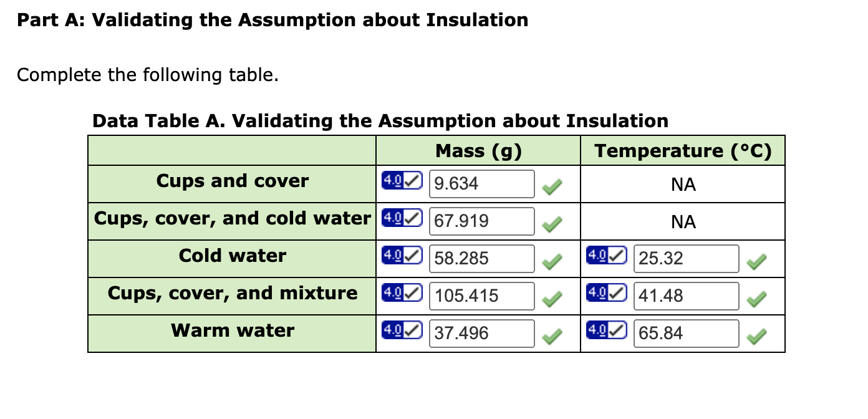Click the warm water mass field 37.496
This screenshot has height=419, width=868.
click(x=480, y=333)
